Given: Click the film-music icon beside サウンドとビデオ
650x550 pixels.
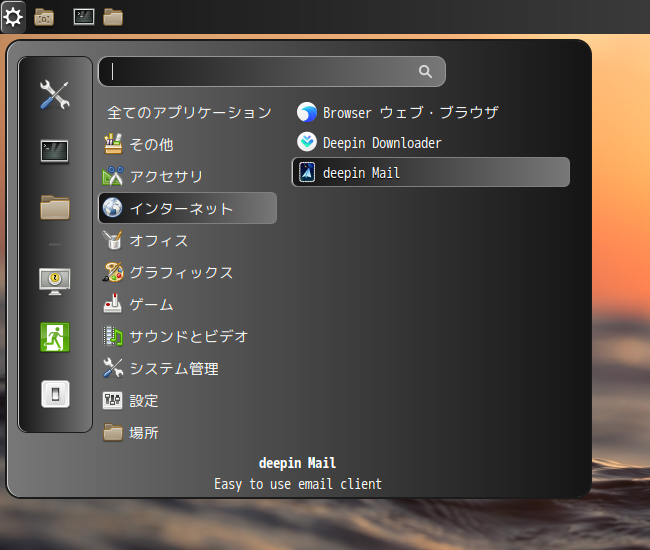Looking at the screenshot, I should 113,336.
